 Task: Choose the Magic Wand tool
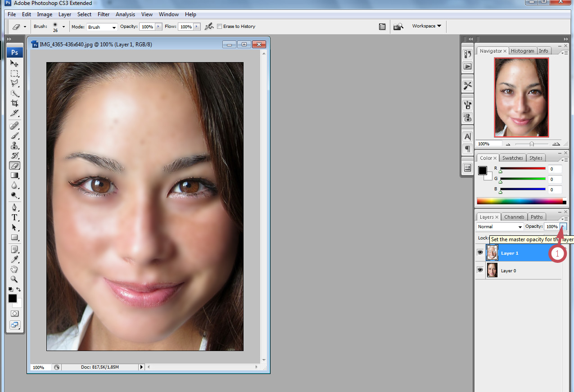tap(14, 93)
